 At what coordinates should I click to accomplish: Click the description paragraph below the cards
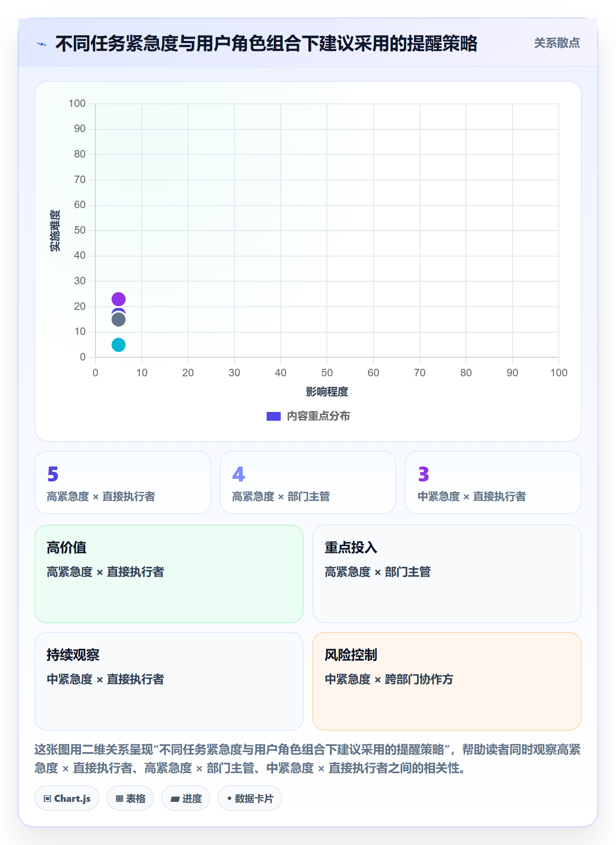(x=308, y=759)
